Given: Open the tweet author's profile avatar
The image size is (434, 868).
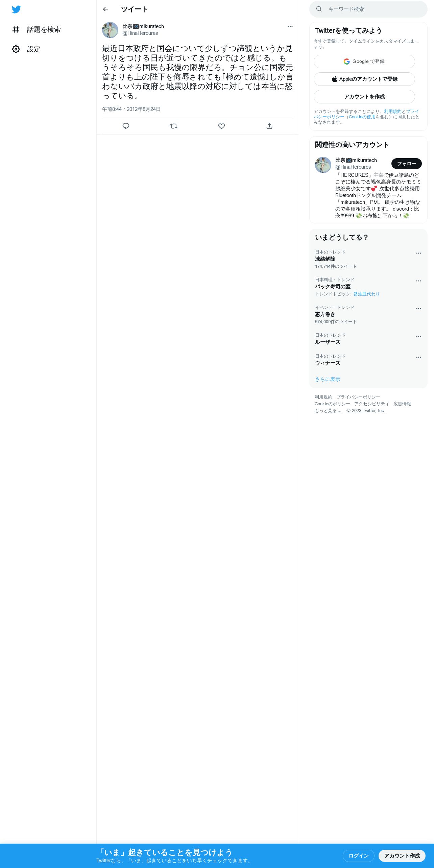Looking at the screenshot, I should [x=110, y=30].
